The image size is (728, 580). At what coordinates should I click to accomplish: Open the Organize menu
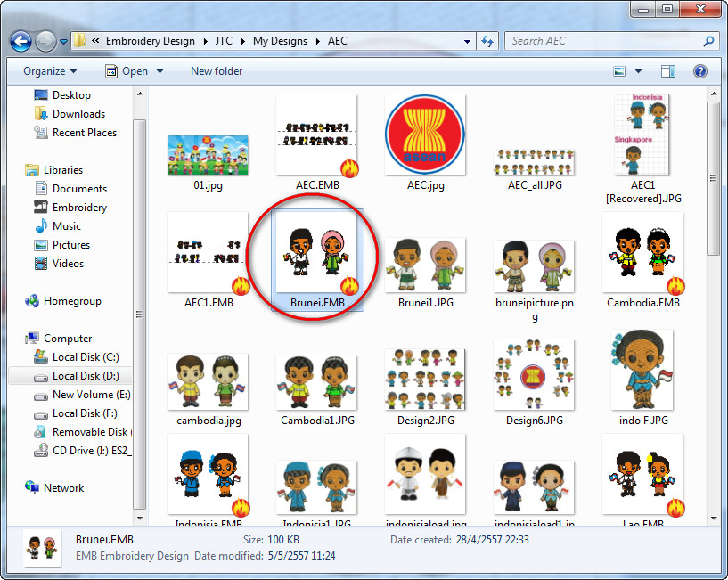50,71
